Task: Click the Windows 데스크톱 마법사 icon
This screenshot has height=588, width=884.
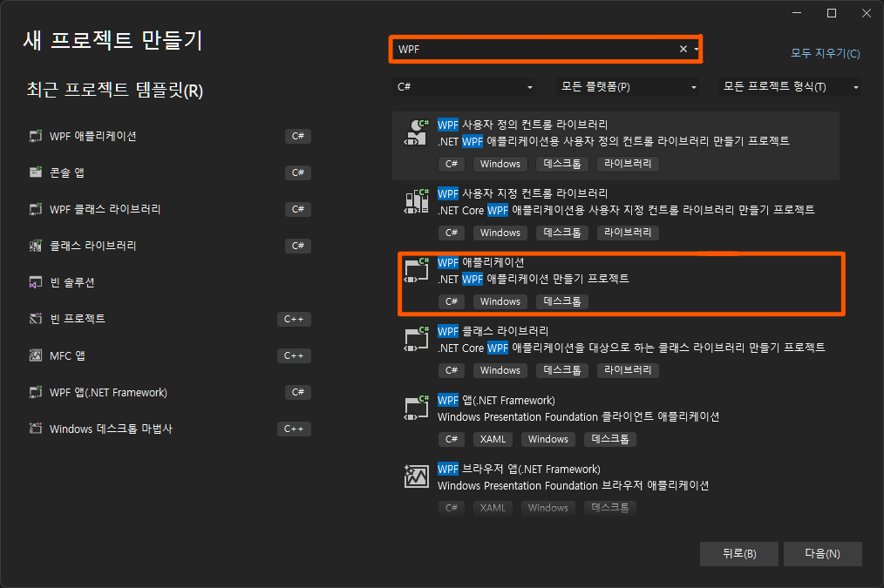Action: tap(36, 429)
